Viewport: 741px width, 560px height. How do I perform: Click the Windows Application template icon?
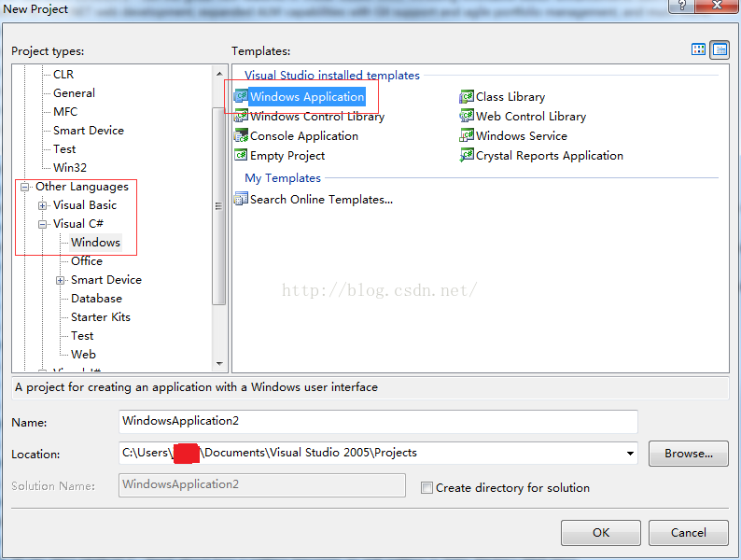(241, 96)
